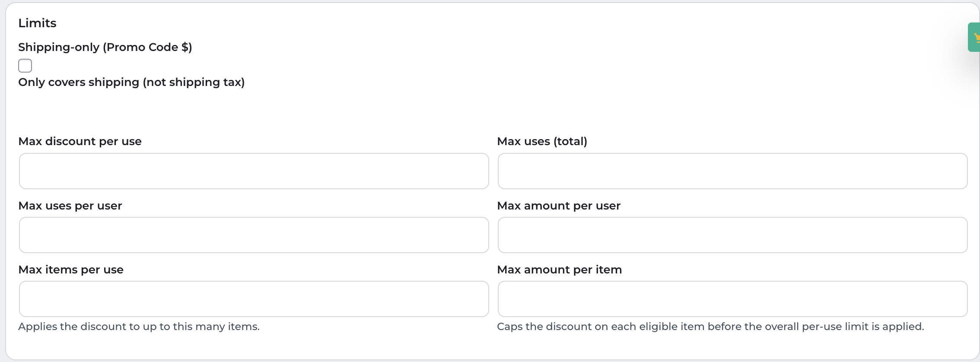The width and height of the screenshot is (980, 362).
Task: Select the Max uses per user field
Action: click(x=254, y=235)
